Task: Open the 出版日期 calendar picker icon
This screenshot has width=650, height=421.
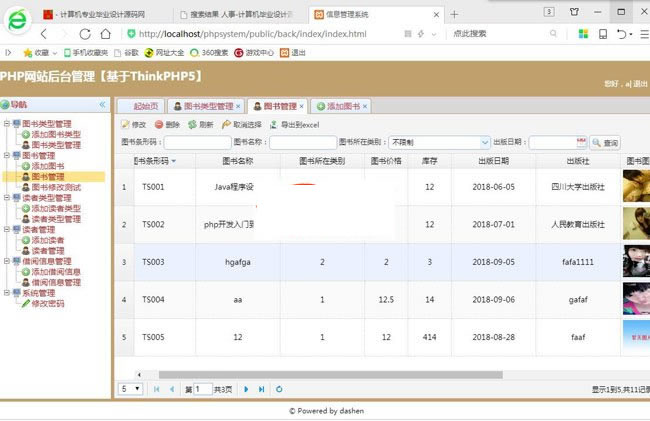Action: tap(580, 143)
